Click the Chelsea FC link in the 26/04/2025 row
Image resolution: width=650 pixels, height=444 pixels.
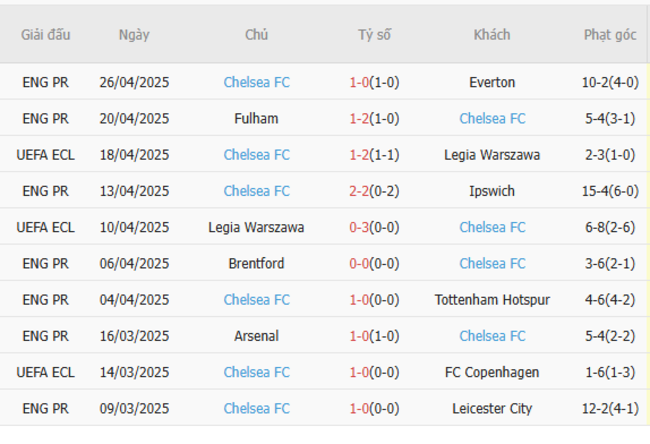point(257,83)
